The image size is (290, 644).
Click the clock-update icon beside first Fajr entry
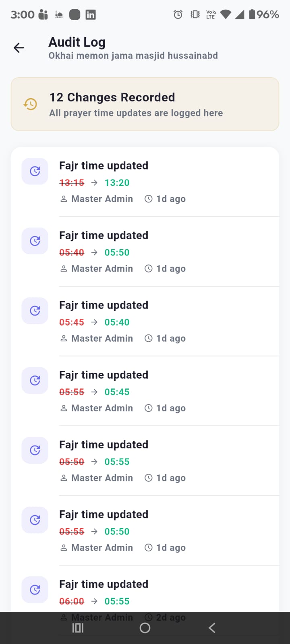[x=35, y=171]
